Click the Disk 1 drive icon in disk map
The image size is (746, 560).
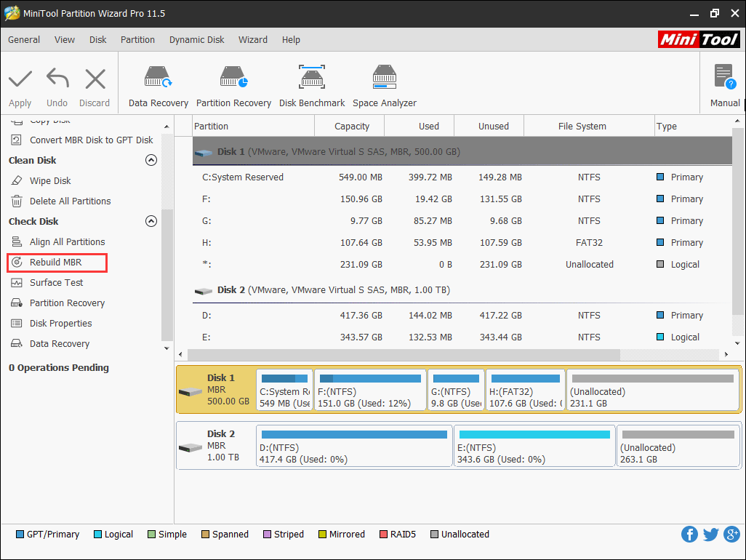coord(190,392)
